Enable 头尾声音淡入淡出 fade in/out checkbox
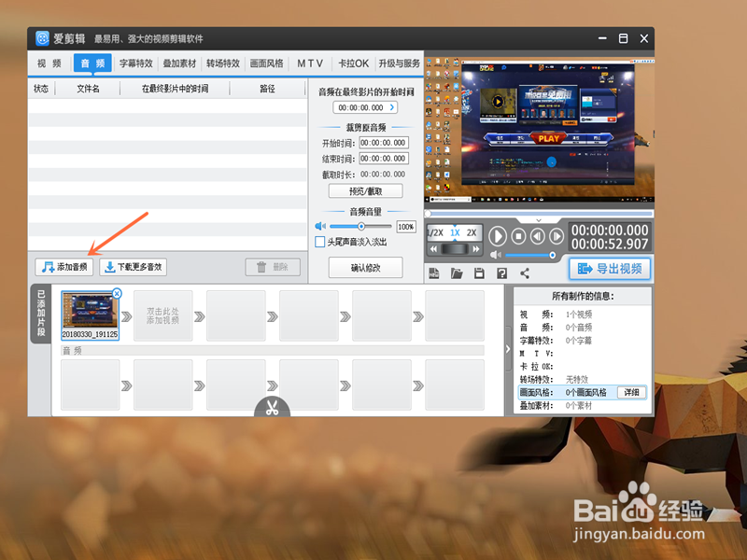This screenshot has width=747, height=560. point(320,242)
